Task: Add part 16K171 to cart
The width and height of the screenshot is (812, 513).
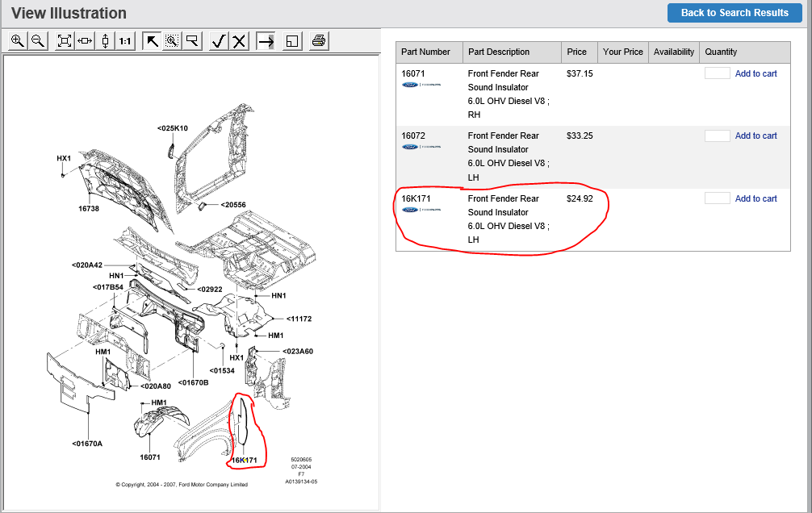Action: coord(756,198)
